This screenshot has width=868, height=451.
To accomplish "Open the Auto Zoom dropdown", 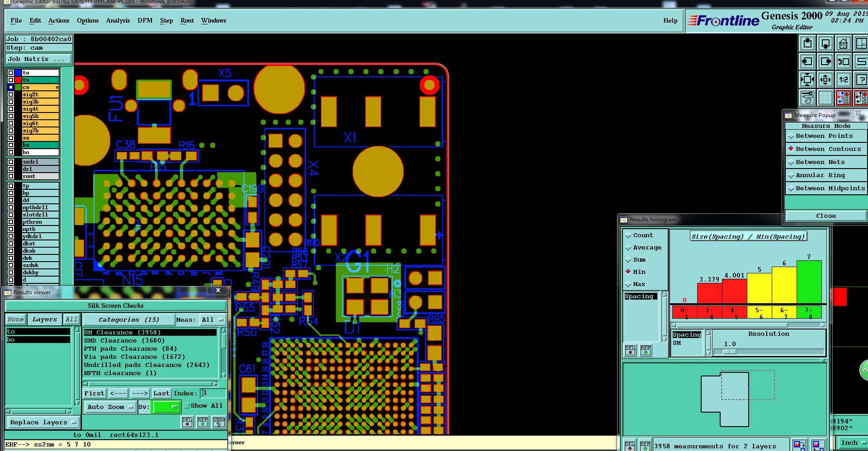I will click(x=110, y=407).
